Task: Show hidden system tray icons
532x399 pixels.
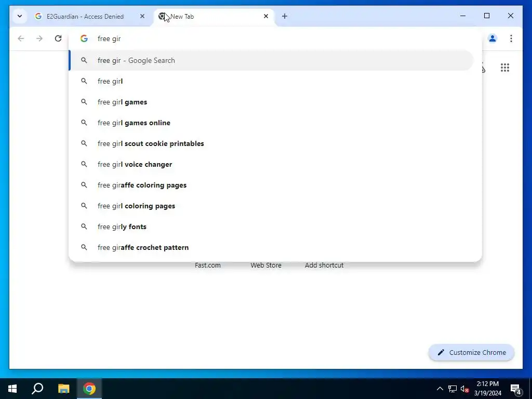Action: (440, 389)
